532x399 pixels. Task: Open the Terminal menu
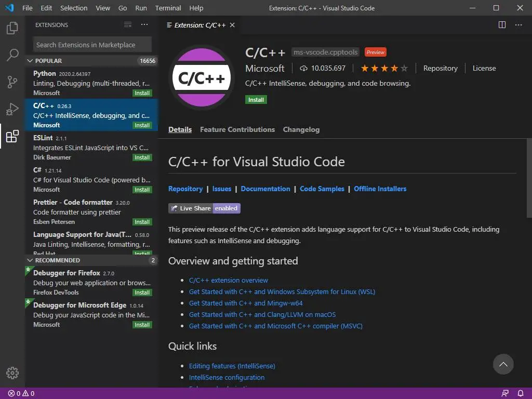click(168, 8)
